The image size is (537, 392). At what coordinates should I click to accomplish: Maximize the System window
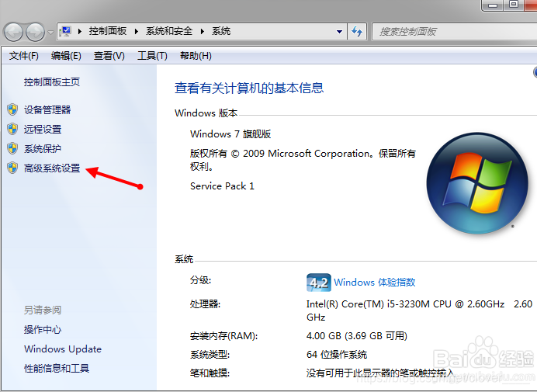pos(514,5)
